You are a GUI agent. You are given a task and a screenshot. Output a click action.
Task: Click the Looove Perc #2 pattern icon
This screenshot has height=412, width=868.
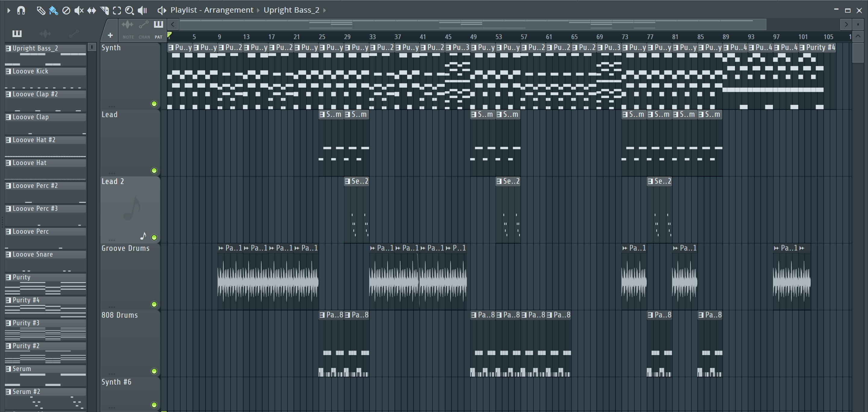click(x=8, y=186)
